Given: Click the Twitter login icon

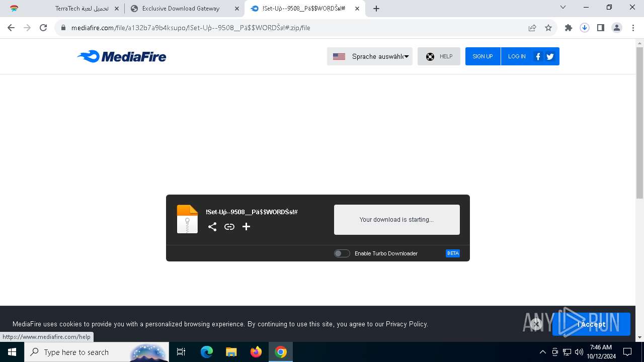Looking at the screenshot, I should 550,56.
